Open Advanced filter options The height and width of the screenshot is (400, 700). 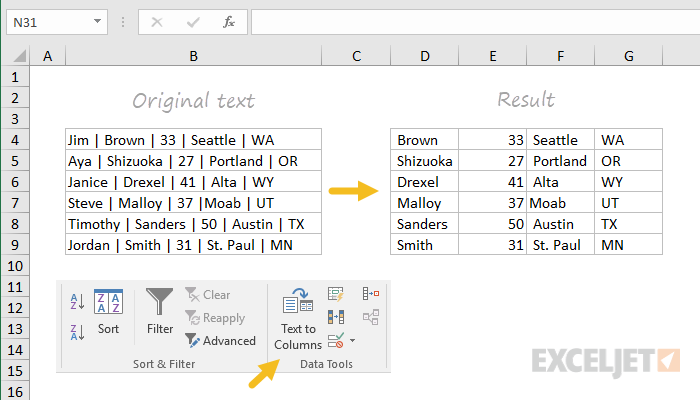point(221,341)
